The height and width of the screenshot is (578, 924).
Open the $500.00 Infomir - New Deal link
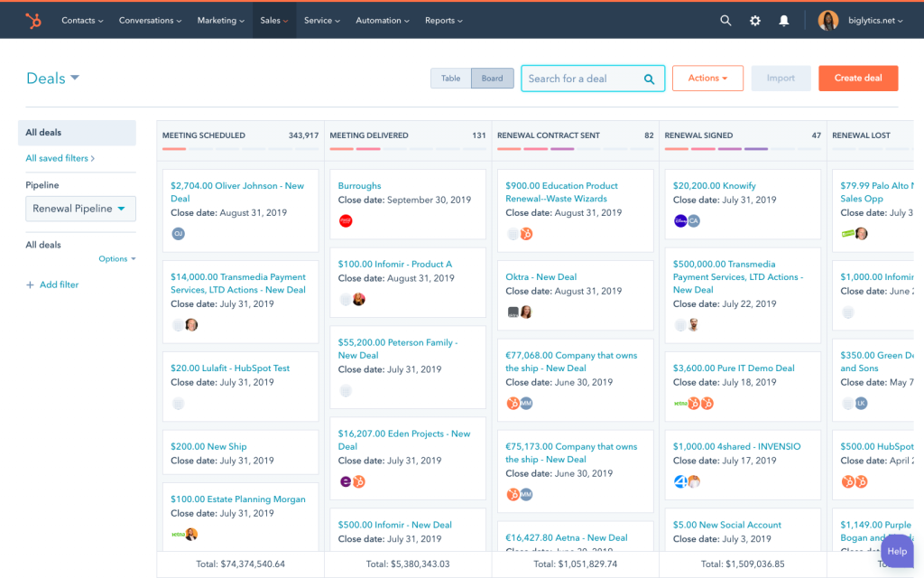395,525
